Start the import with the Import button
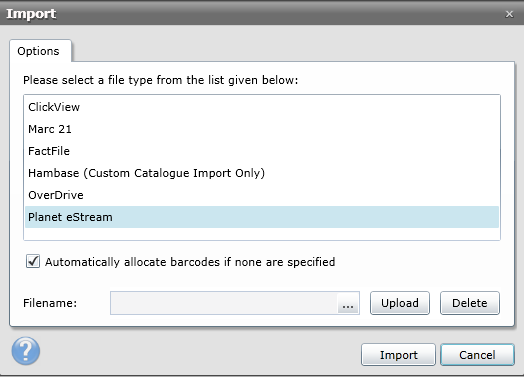The image size is (524, 377). (x=398, y=355)
